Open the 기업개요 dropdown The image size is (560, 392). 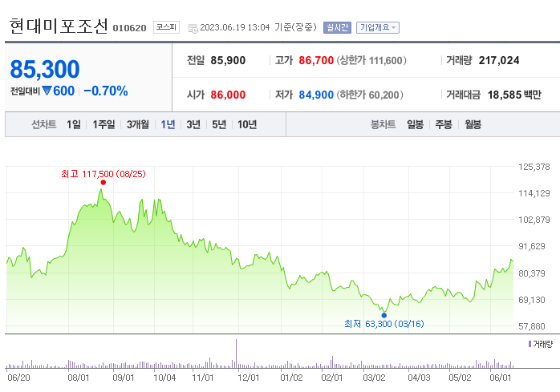tap(378, 27)
